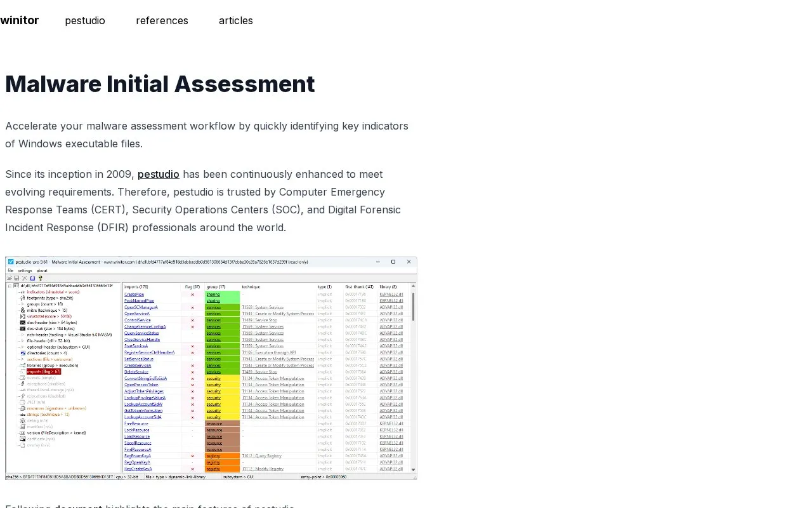
Task: Open the references navigation item
Action: (162, 20)
